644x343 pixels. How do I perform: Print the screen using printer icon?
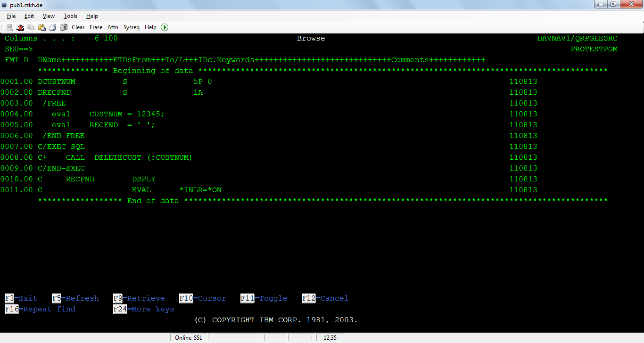(53, 27)
